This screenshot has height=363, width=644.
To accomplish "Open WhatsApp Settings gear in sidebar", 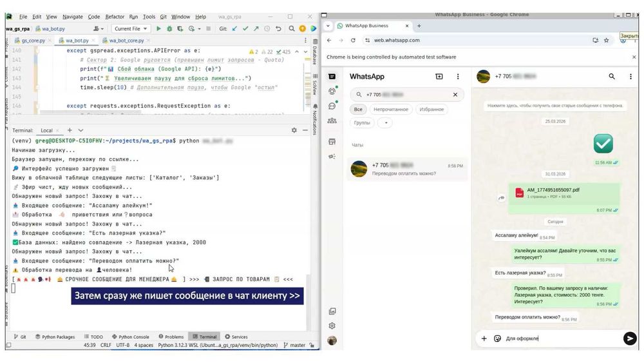I will 332,326.
